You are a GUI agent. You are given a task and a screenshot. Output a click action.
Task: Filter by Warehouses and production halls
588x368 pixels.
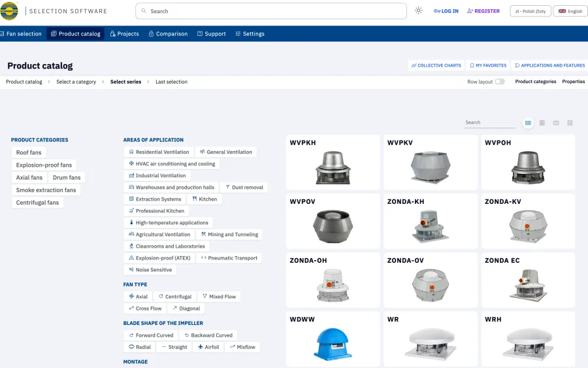point(171,187)
